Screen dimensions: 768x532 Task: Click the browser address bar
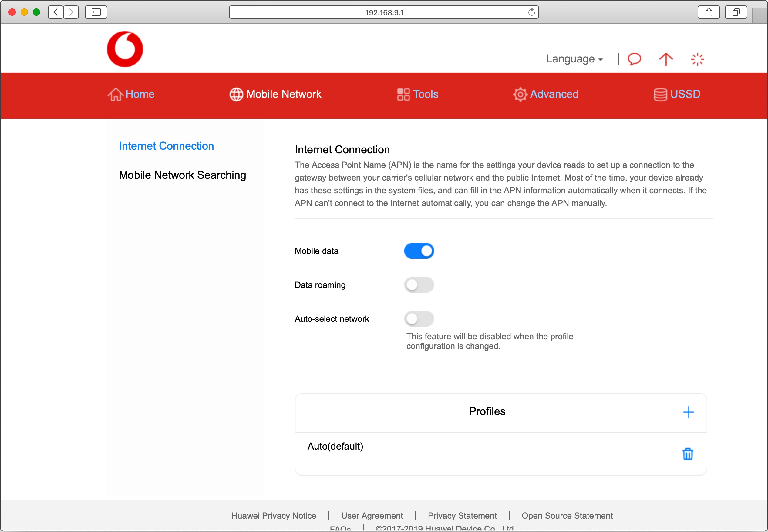point(384,12)
